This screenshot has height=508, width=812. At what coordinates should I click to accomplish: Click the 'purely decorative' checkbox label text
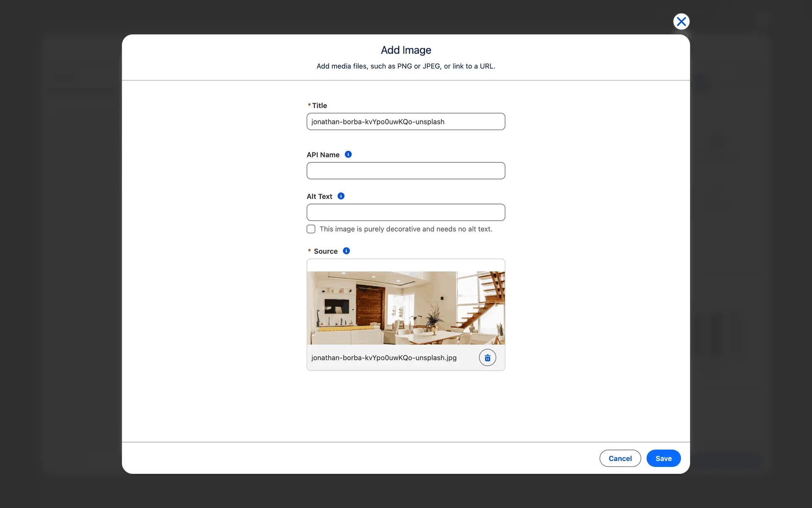[x=406, y=229]
